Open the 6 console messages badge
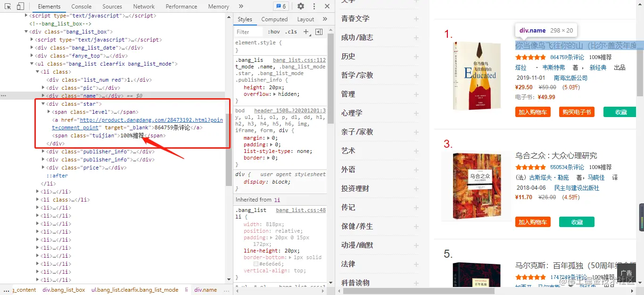 pyautogui.click(x=281, y=7)
